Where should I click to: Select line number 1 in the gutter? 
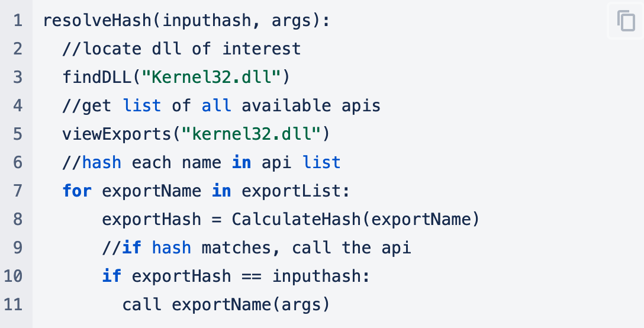18,20
